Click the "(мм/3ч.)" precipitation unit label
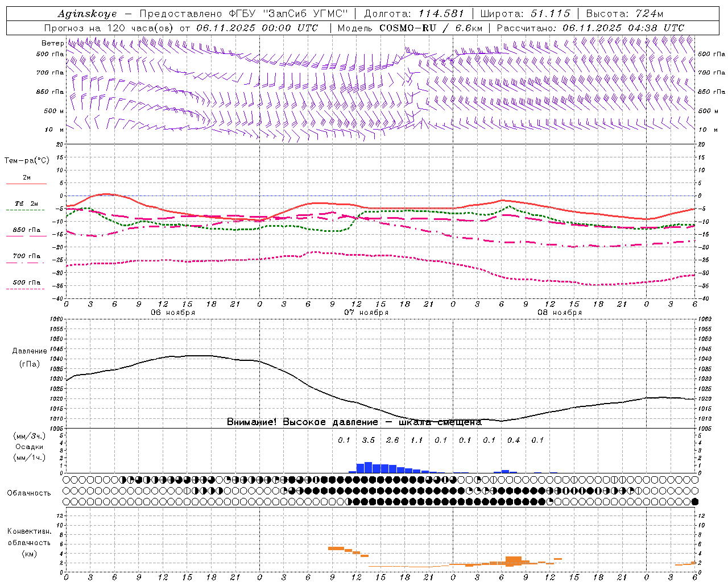The image size is (728, 582). tap(29, 436)
